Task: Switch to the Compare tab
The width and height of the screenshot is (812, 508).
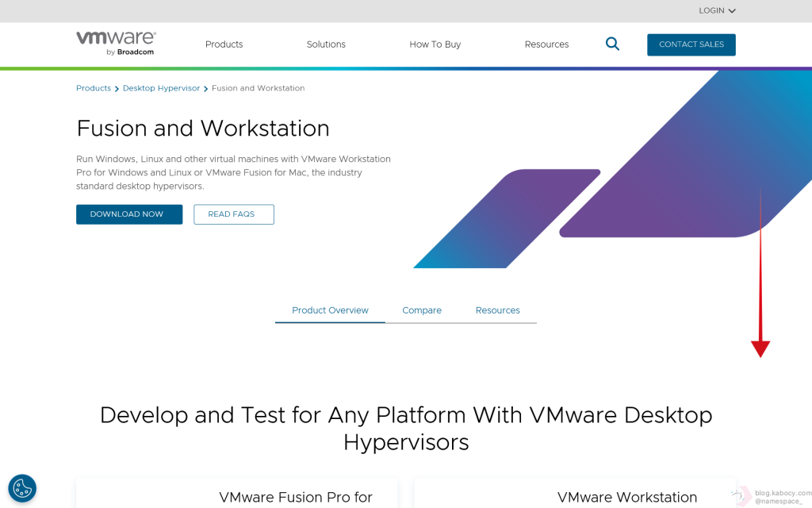Action: 422,310
